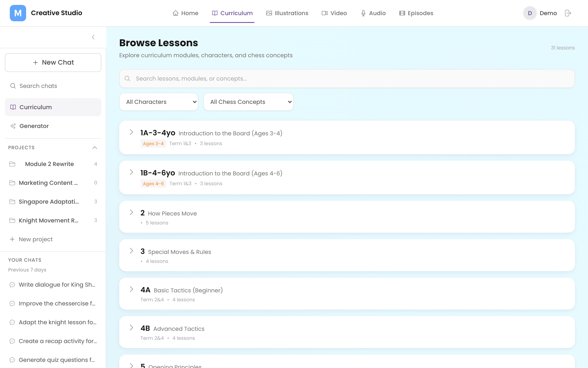Click the folder icon for Knight Movement project
The width and height of the screenshot is (588, 368).
[12, 221]
